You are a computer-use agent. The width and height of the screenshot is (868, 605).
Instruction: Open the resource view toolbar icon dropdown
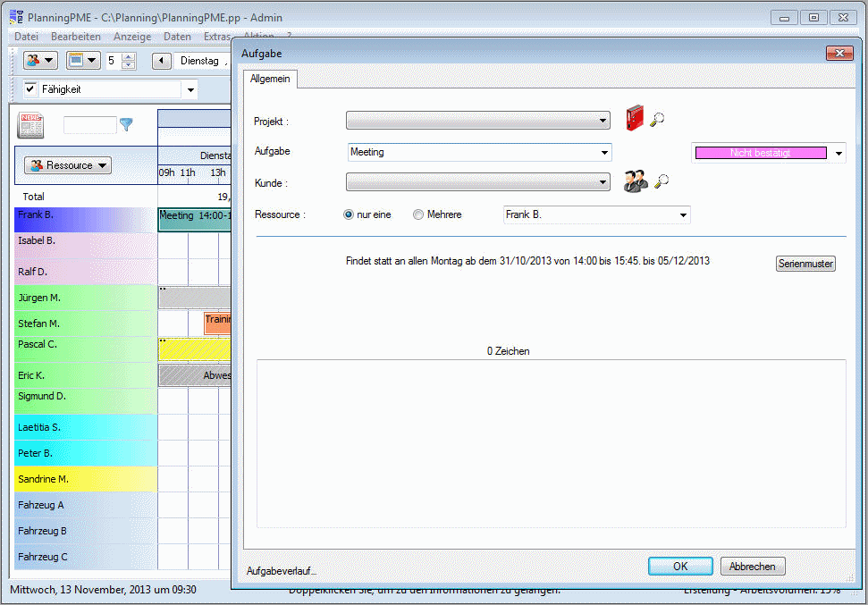[x=40, y=61]
